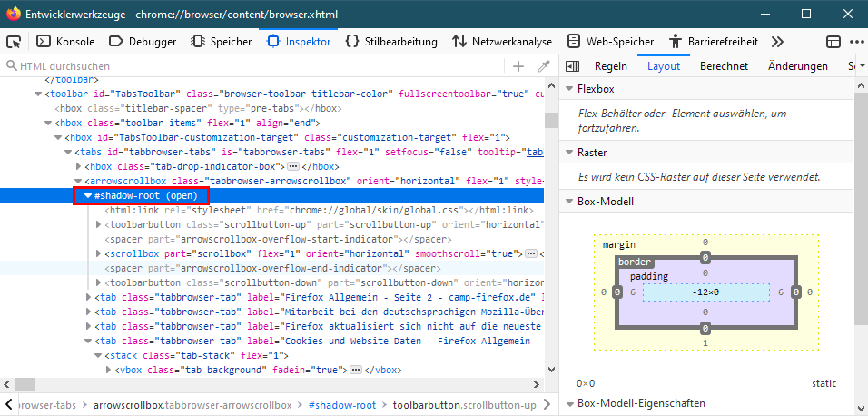
Task: Click in the HTML durchsuchen search field
Action: tap(254, 66)
